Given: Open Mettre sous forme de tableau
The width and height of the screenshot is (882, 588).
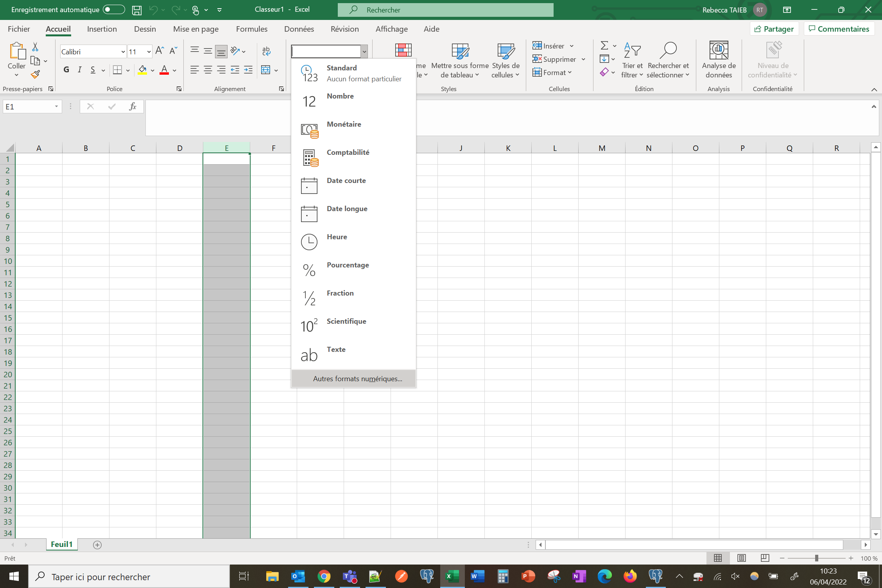Looking at the screenshot, I should click(460, 61).
